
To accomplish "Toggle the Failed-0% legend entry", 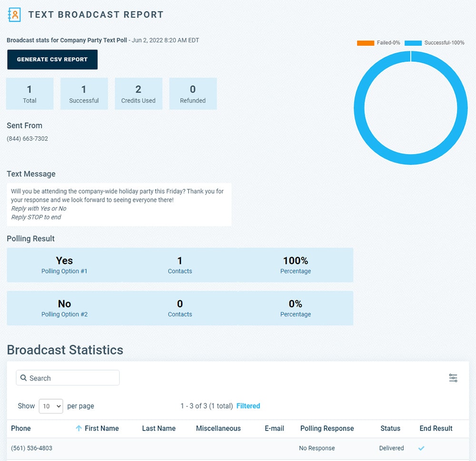I will tap(379, 42).
